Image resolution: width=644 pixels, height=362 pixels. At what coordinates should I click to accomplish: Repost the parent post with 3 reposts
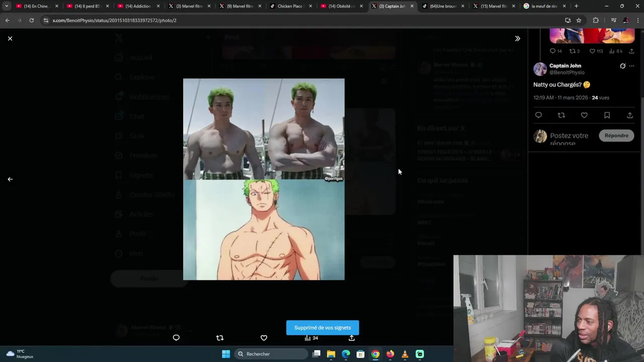(x=575, y=51)
